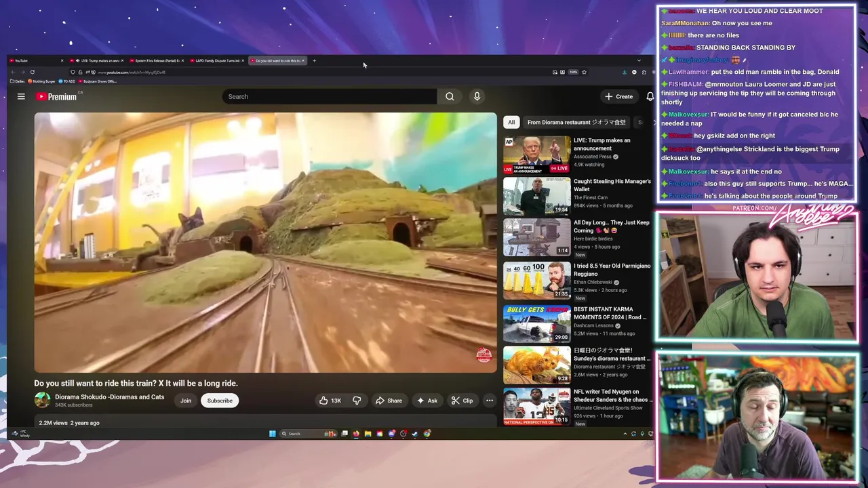Image resolution: width=868 pixels, height=488 pixels.
Task: Open Steam from the taskbar
Action: click(415, 434)
